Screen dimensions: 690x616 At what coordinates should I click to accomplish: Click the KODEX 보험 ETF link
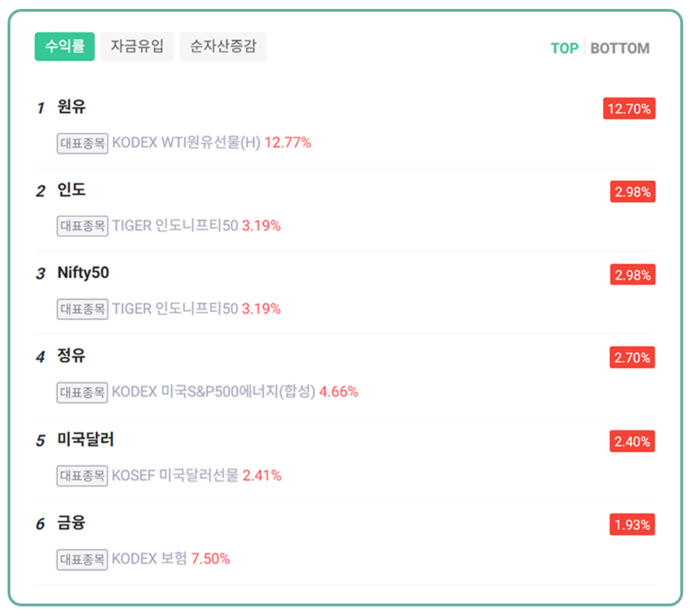(150, 559)
